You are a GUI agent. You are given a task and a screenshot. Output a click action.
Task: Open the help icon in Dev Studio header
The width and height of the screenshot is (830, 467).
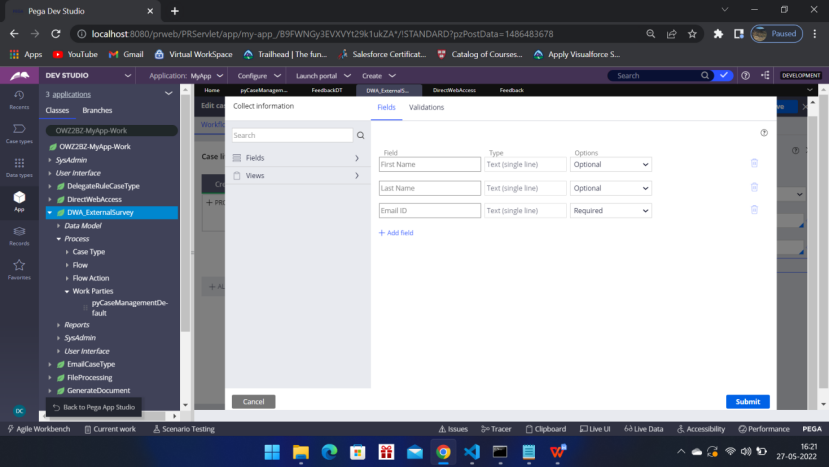[745, 76]
